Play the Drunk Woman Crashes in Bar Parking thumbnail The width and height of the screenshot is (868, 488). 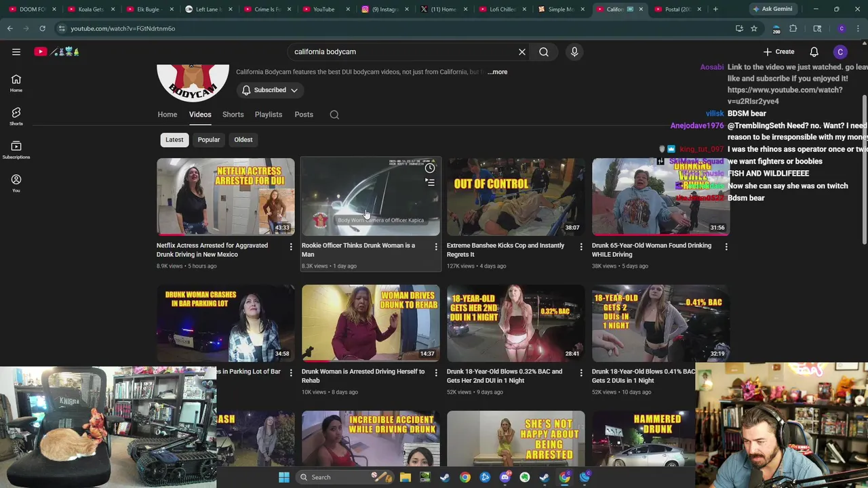tap(226, 323)
